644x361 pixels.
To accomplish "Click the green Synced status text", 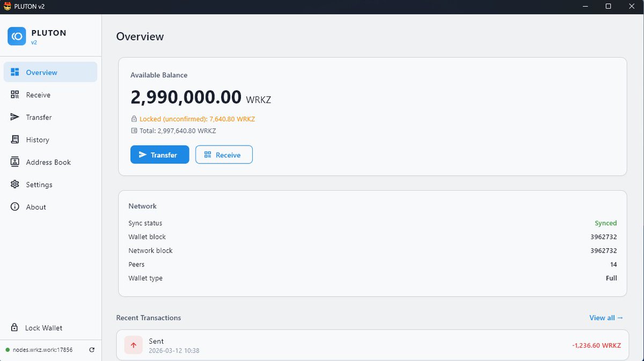I will pyautogui.click(x=606, y=223).
